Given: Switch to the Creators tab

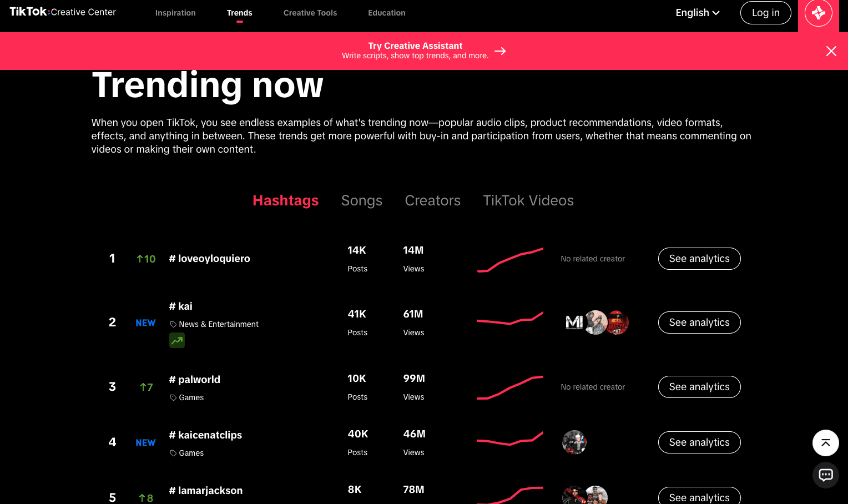Looking at the screenshot, I should coord(432,200).
